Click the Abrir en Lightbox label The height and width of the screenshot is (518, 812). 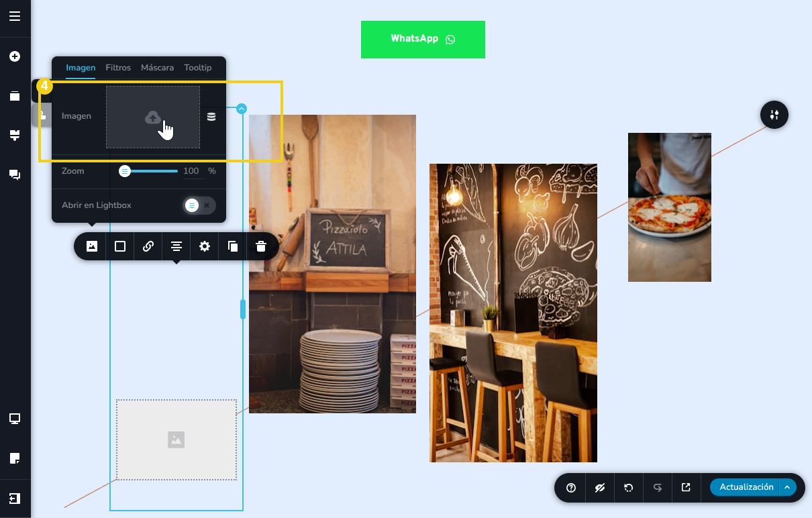97,205
